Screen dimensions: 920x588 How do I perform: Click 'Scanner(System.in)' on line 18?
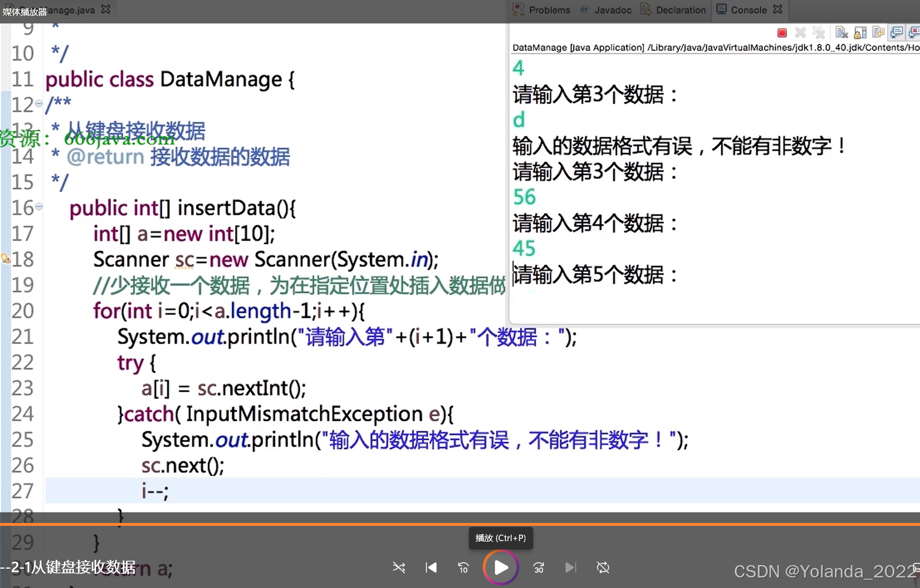click(344, 259)
